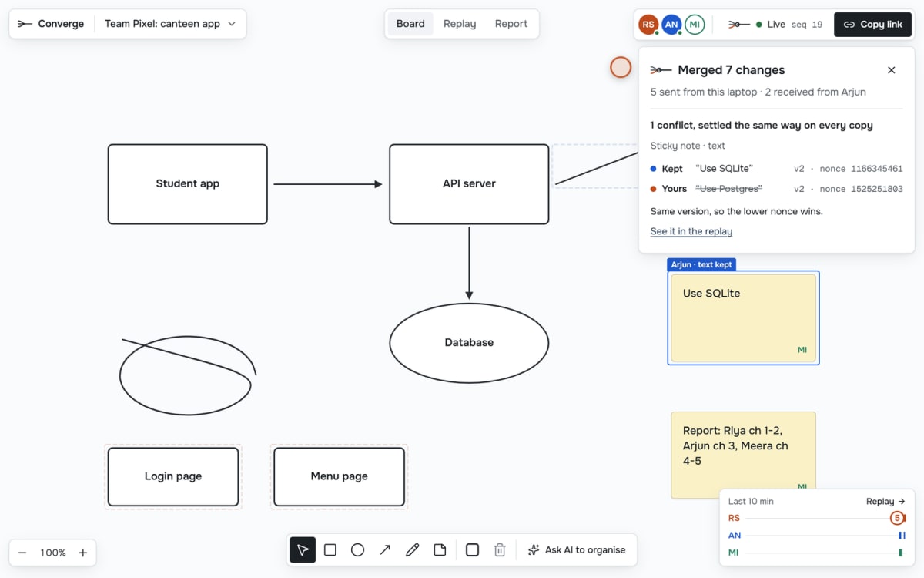
Task: Click the orange remote cursor circle
Action: pos(621,67)
